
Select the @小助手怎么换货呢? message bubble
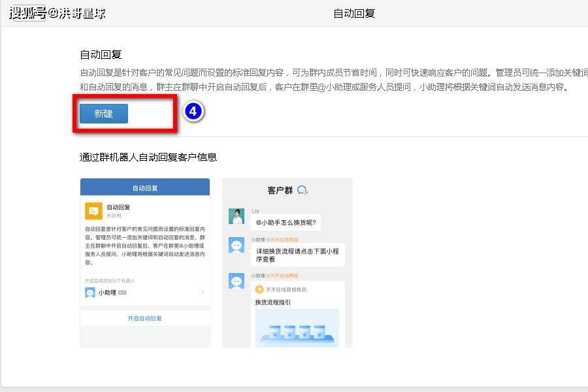pyautogui.click(x=285, y=223)
